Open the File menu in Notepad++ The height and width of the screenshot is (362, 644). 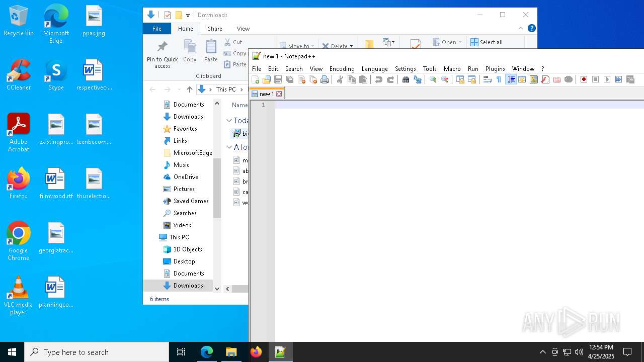click(257, 69)
